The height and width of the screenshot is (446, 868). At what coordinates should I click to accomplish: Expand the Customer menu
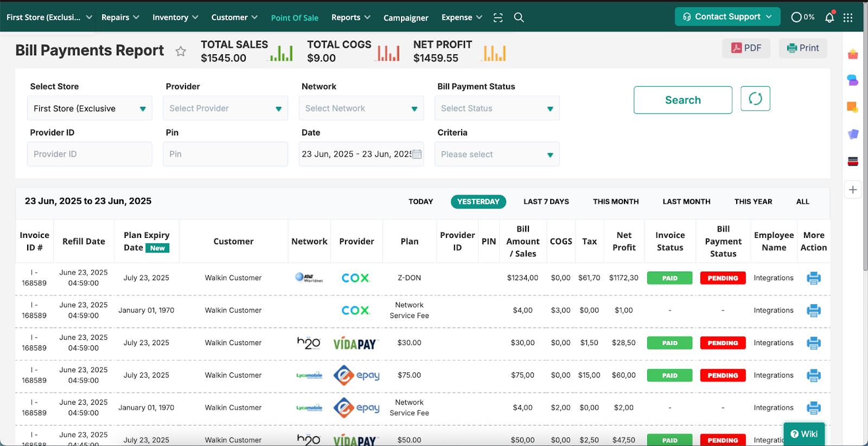coord(234,17)
